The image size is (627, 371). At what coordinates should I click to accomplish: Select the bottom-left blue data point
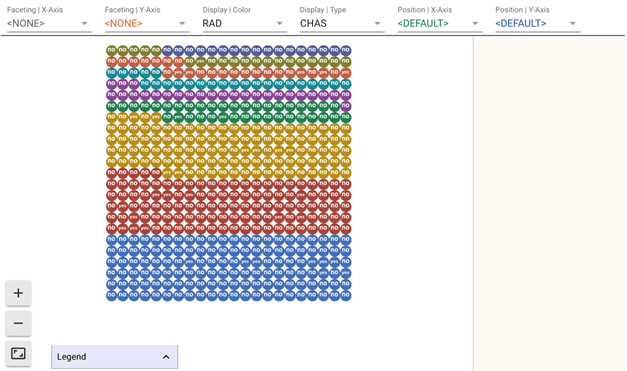click(x=111, y=295)
